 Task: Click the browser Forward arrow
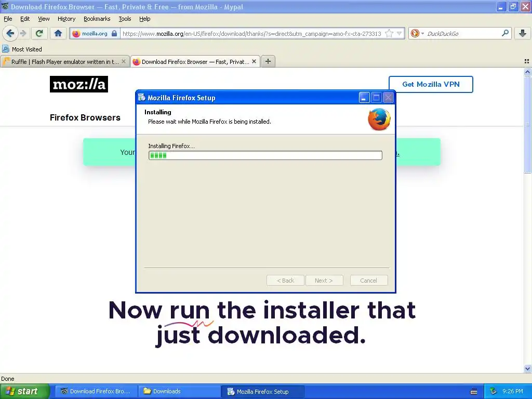pyautogui.click(x=23, y=33)
